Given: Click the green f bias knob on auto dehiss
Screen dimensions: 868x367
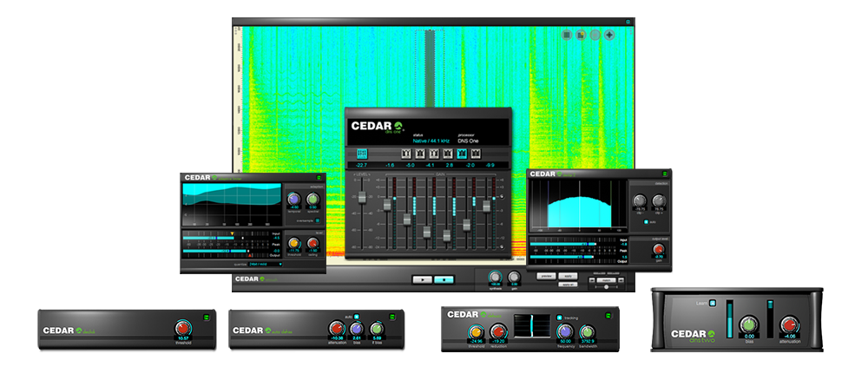Looking at the screenshot, I should tap(377, 329).
